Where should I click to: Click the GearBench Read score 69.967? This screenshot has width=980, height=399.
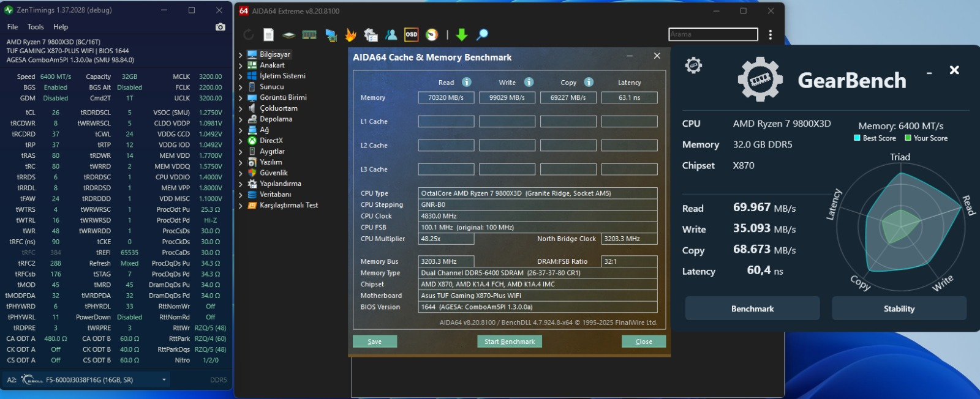point(752,207)
